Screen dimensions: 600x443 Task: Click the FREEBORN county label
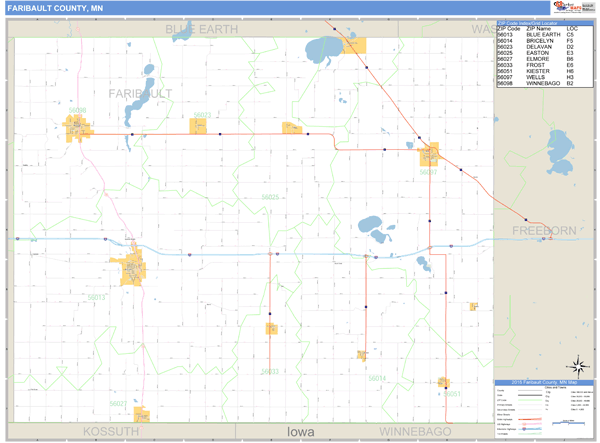coord(544,230)
